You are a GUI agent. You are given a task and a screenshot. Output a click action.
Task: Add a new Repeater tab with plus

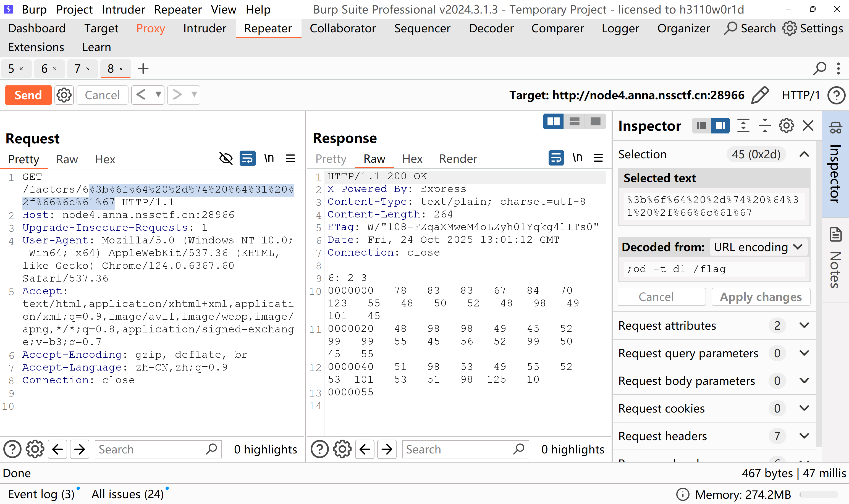(x=143, y=69)
